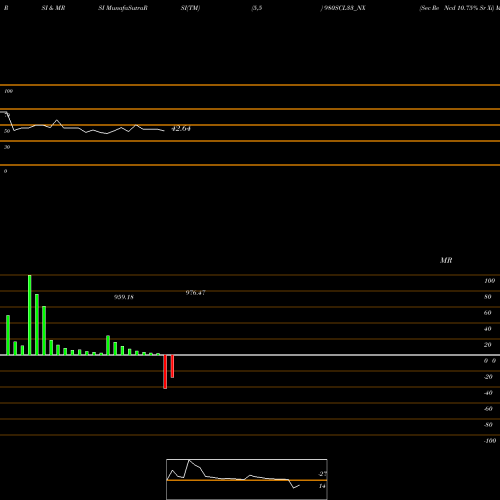
Task: Click the -40 label on the MR axis
Action: (488, 393)
